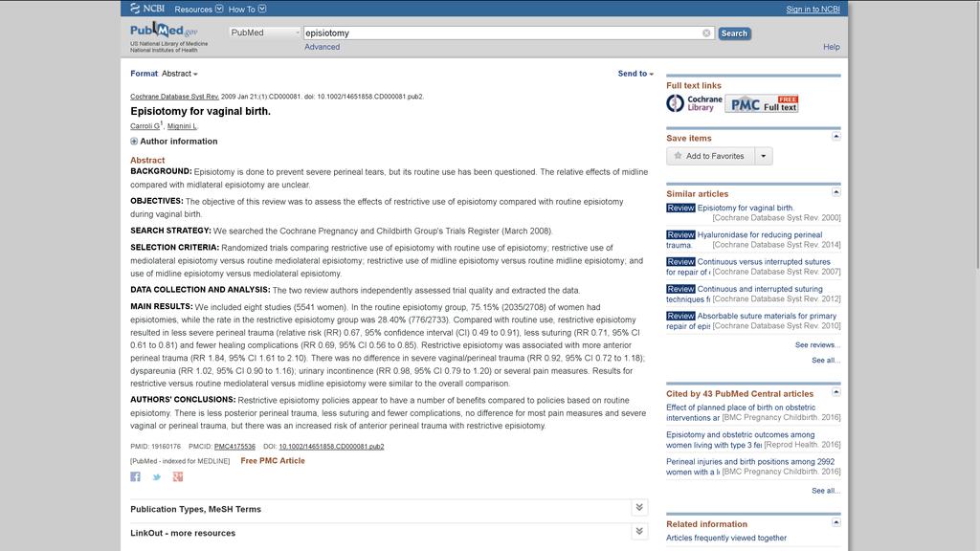Expand Author information plus icon
The width and height of the screenshot is (980, 551).
pyautogui.click(x=134, y=142)
